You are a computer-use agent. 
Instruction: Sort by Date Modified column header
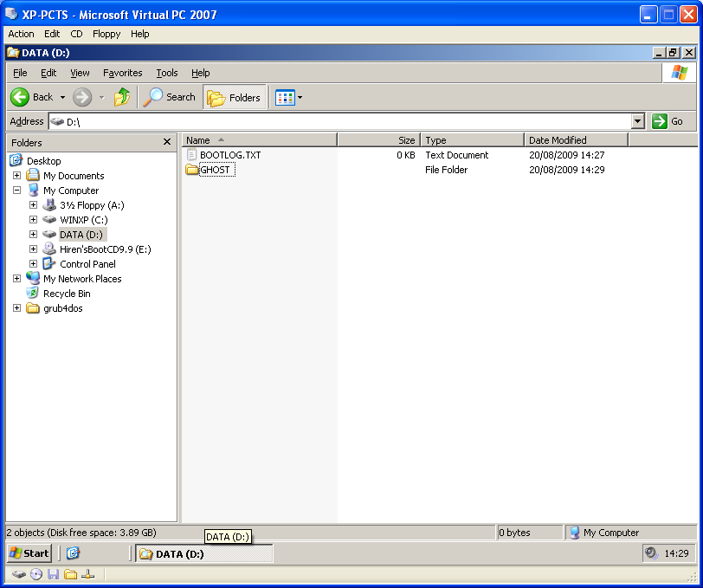point(576,140)
